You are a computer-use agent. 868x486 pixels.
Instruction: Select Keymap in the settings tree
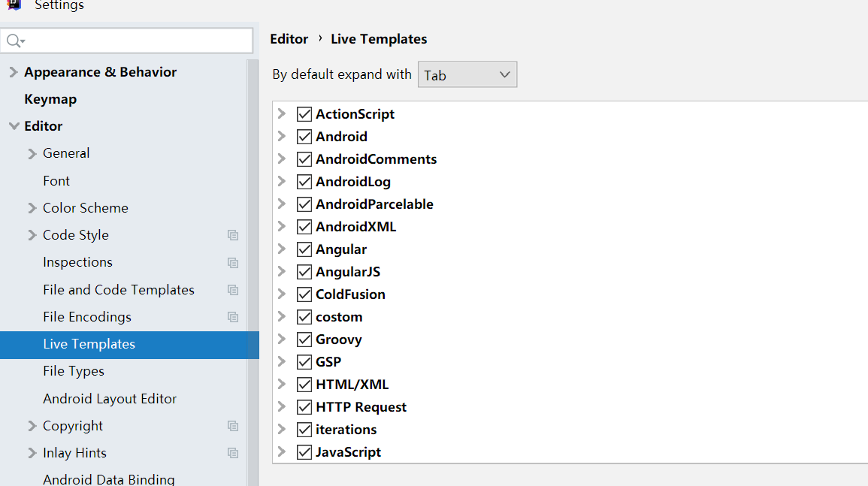coord(50,99)
